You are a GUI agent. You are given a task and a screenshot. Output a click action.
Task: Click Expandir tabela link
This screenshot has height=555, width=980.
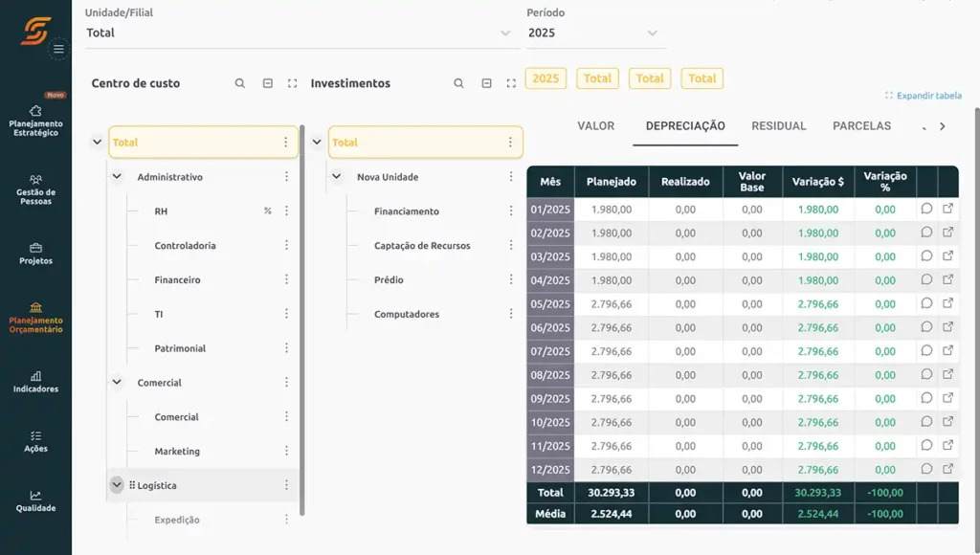(x=924, y=96)
